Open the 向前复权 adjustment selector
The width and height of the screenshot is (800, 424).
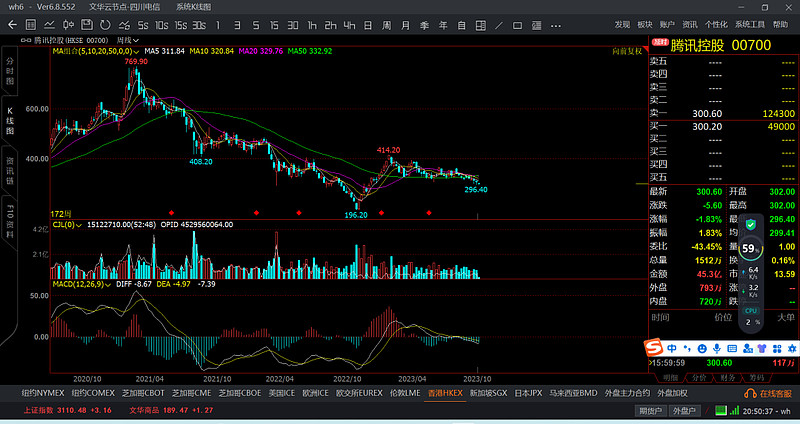627,52
